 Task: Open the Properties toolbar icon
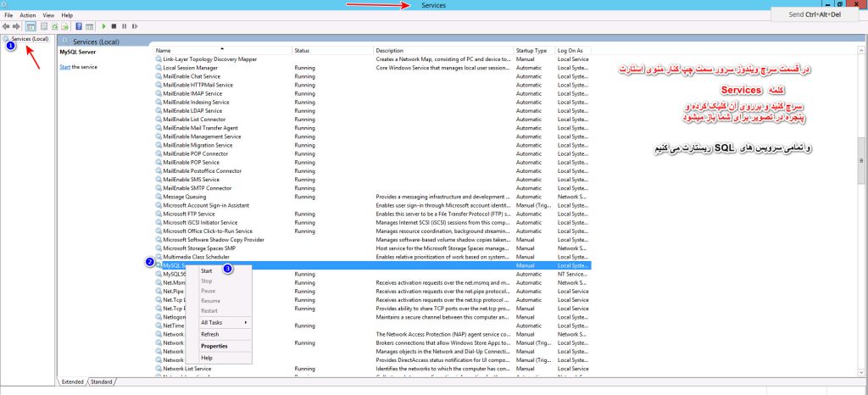44,26
